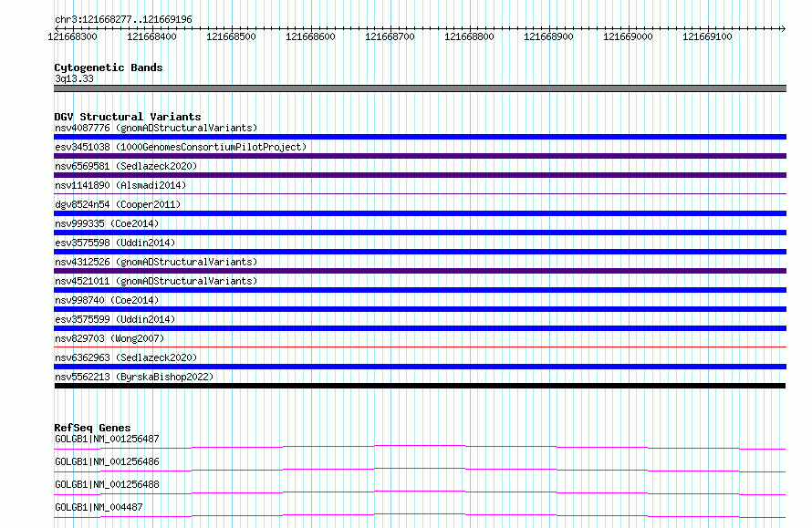The width and height of the screenshot is (812, 528).
Task: Click ruler position 121668600
Action: 311,36
